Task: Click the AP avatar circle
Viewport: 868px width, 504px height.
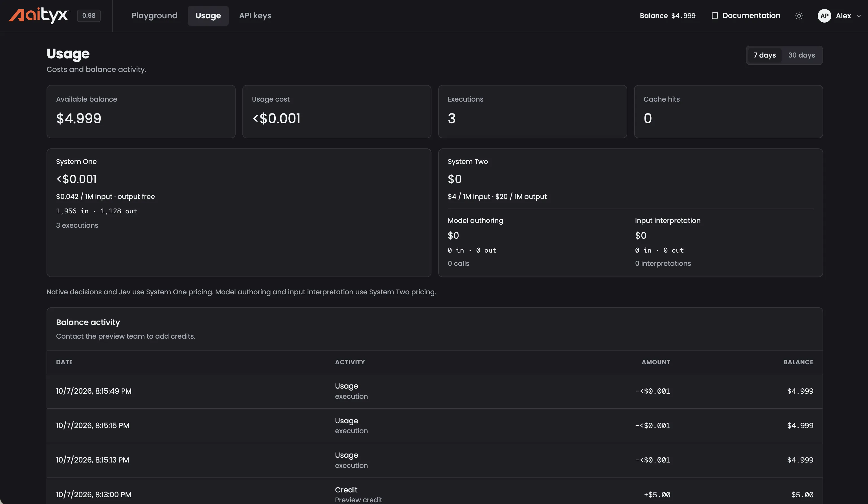Action: (824, 16)
